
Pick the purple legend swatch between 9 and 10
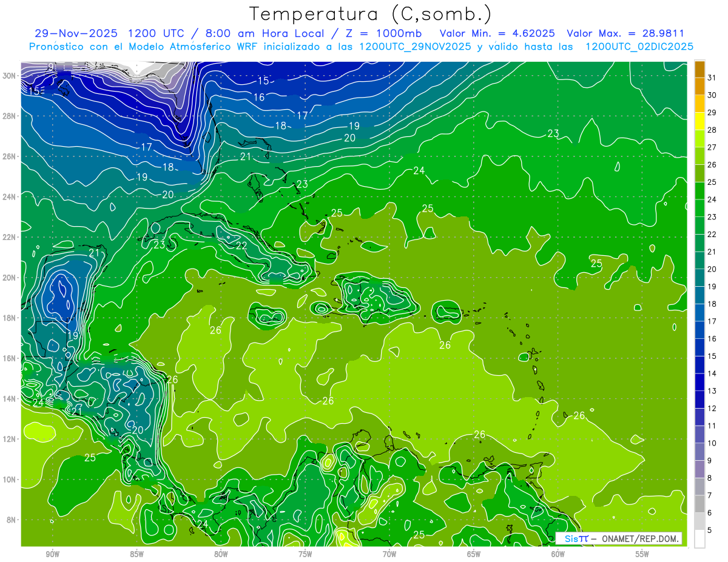(699, 451)
